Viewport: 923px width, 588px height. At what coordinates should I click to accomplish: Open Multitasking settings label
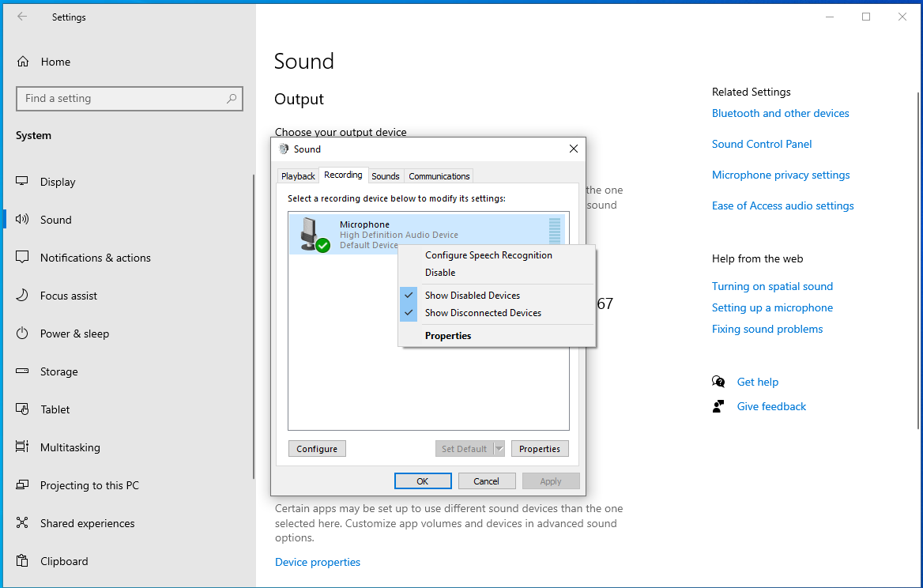[x=70, y=447]
